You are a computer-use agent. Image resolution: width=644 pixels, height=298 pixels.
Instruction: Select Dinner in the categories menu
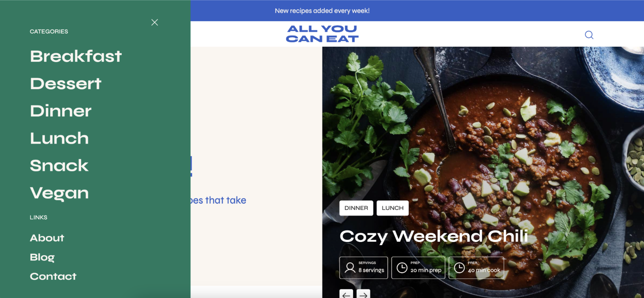pyautogui.click(x=61, y=111)
